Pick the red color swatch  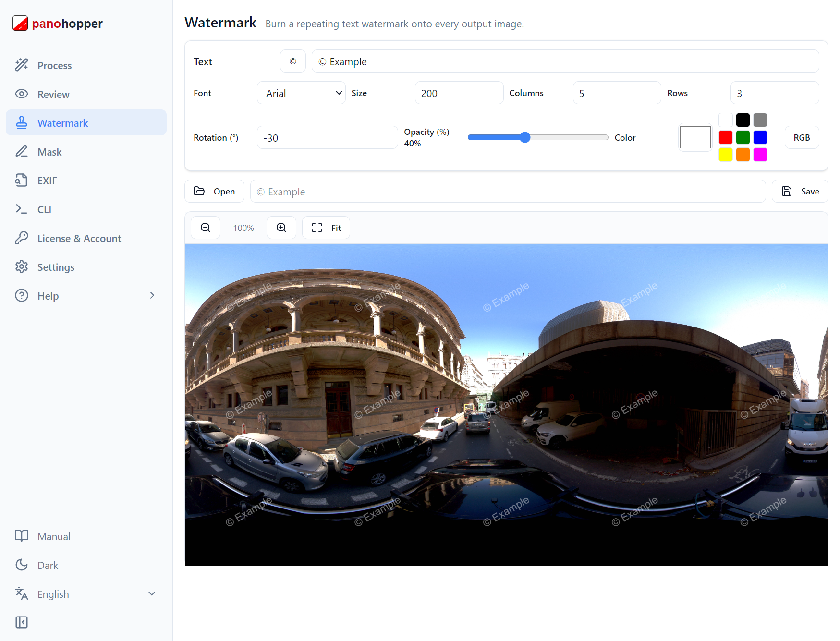click(x=725, y=137)
